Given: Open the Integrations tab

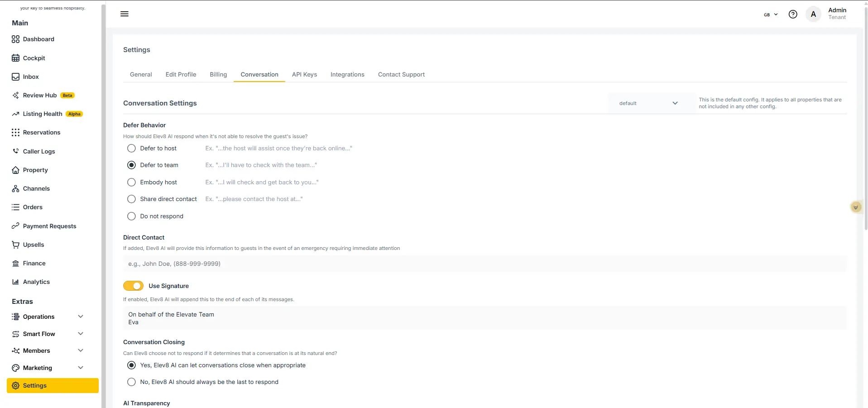Looking at the screenshot, I should tap(347, 74).
